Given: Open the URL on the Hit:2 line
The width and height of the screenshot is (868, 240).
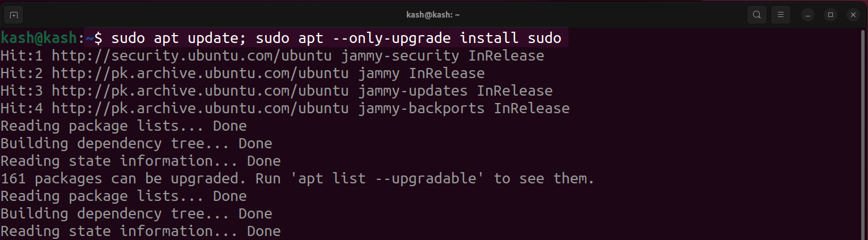Looking at the screenshot, I should [x=200, y=74].
